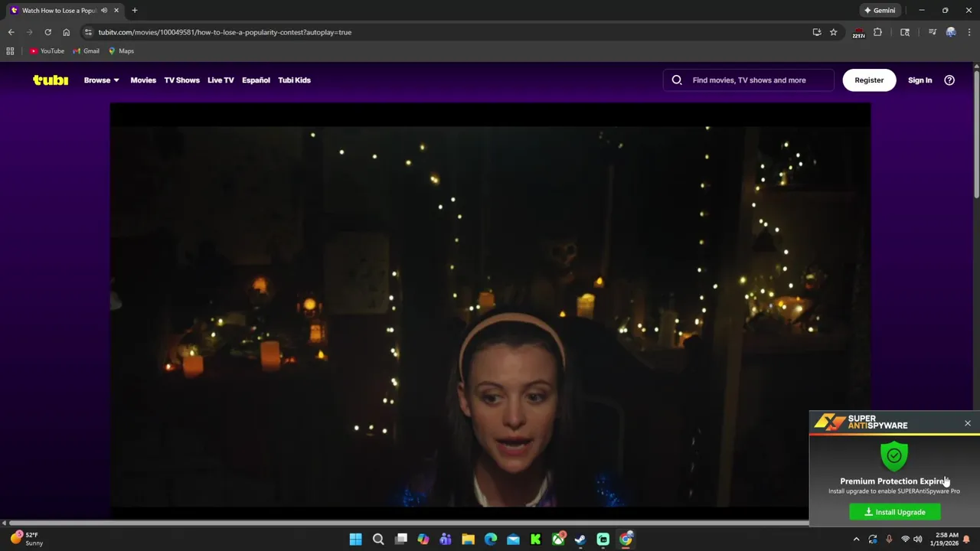Open the Google Lens search icon in the toolbar

click(905, 32)
